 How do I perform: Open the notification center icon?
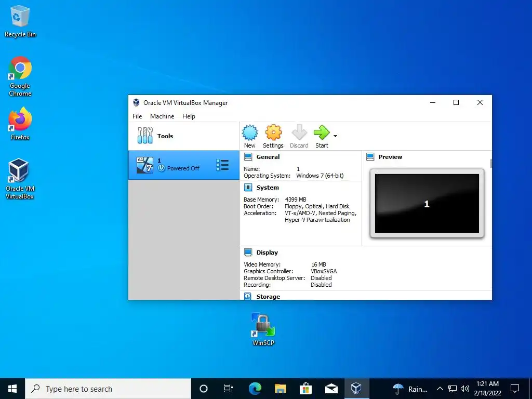[515, 389]
